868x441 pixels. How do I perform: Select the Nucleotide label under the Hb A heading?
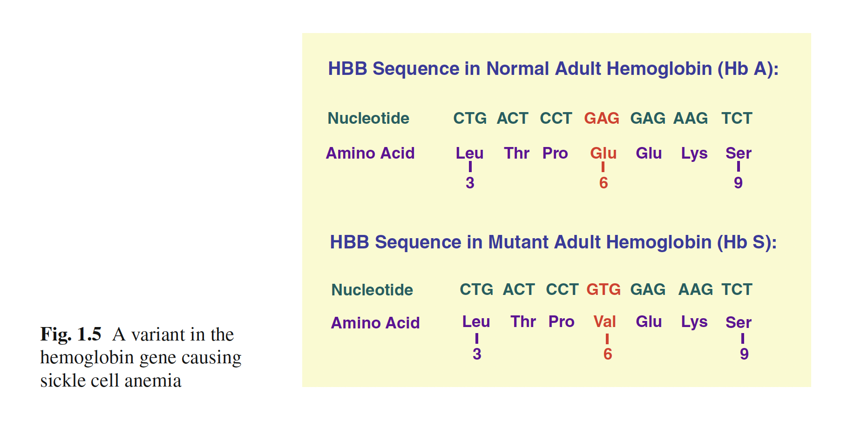pos(368,118)
